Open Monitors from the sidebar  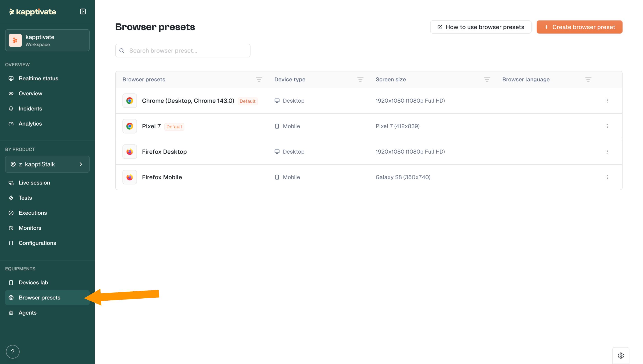pos(30,228)
